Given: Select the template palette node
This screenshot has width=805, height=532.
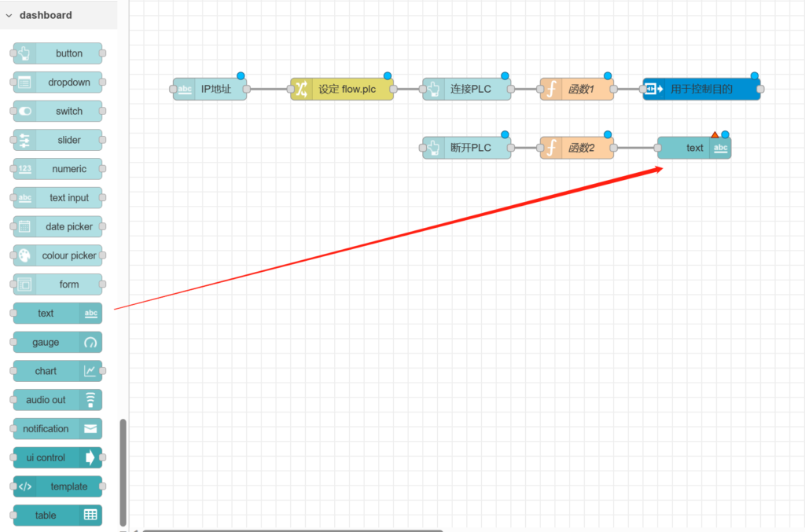Looking at the screenshot, I should point(59,486).
